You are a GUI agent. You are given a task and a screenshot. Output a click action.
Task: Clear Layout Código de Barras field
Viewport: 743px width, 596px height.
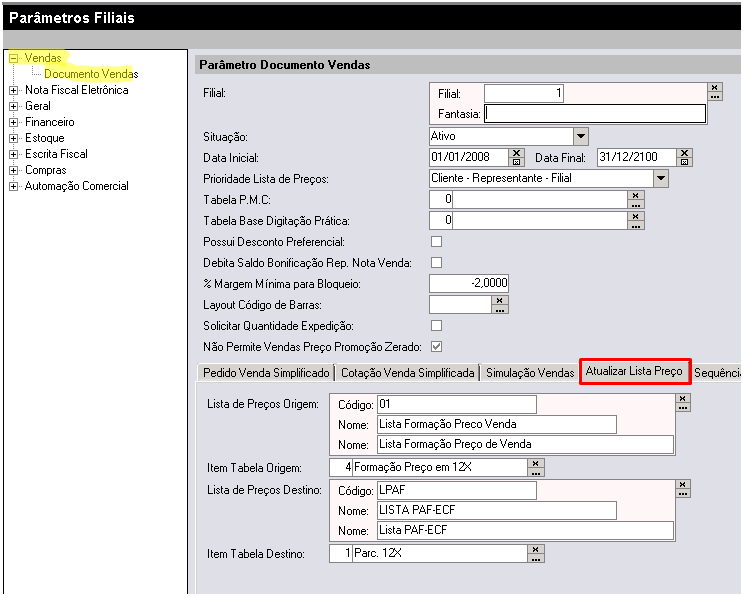(499, 300)
